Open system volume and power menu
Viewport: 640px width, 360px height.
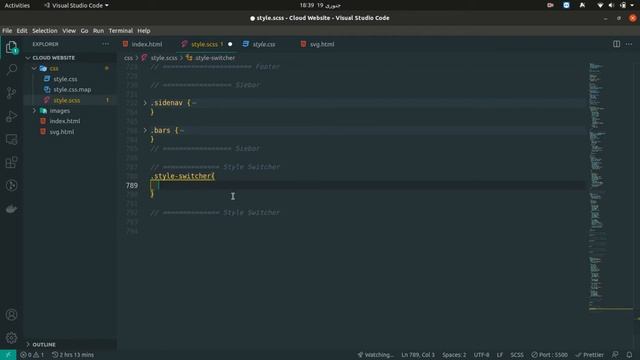click(616, 5)
